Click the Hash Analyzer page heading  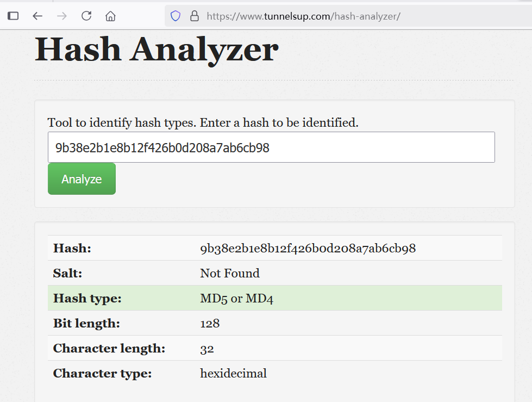[157, 50]
